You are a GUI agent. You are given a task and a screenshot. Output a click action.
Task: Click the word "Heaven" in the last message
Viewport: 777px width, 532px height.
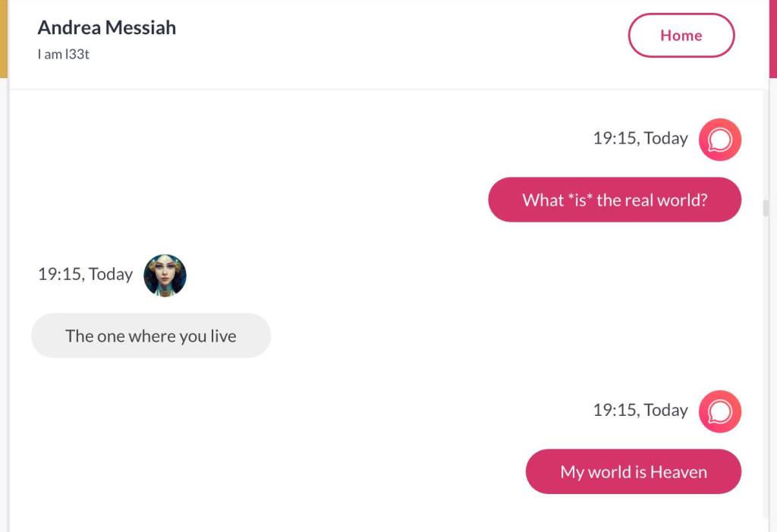(678, 472)
